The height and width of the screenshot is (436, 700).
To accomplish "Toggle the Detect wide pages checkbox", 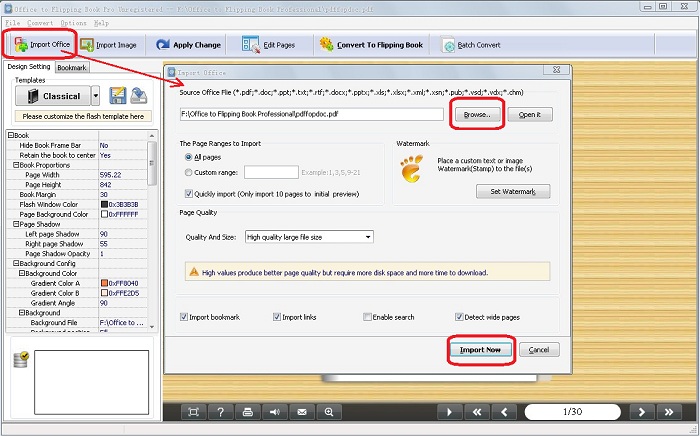I will [x=459, y=317].
